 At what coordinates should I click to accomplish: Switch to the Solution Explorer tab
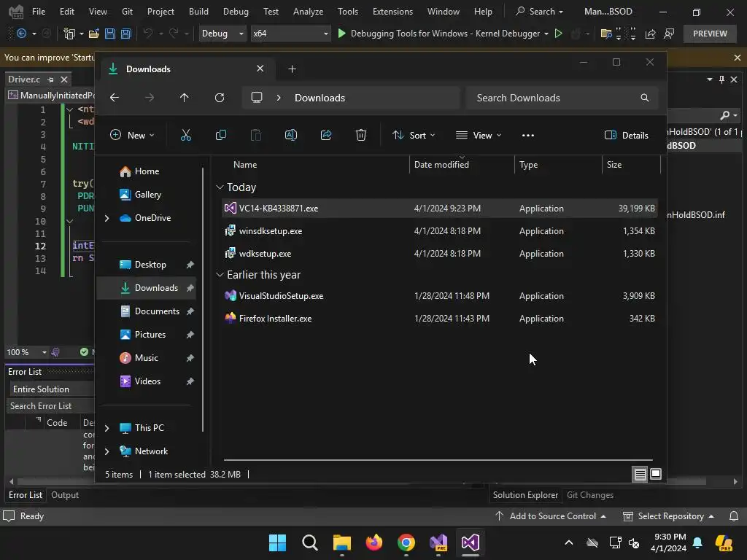[x=525, y=495]
